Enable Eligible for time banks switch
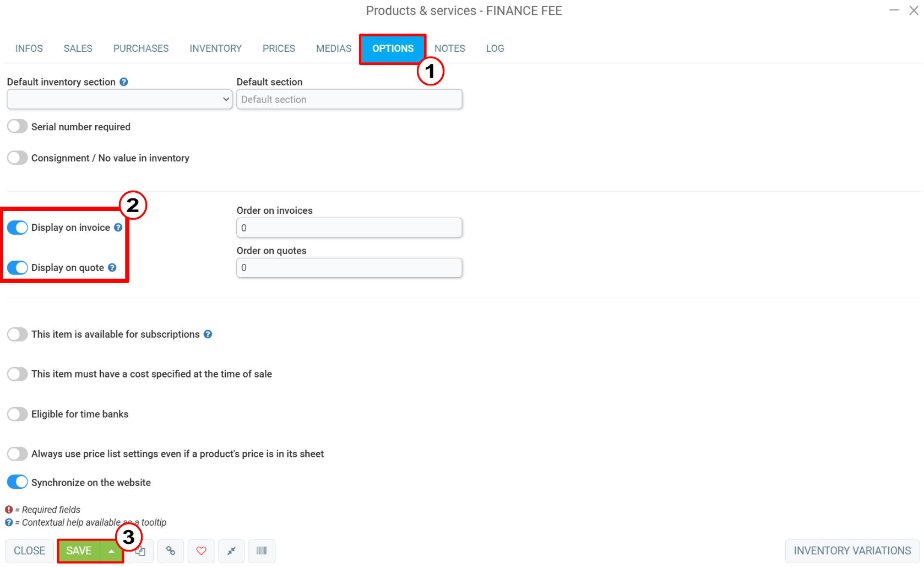This screenshot has width=924, height=567. (17, 414)
